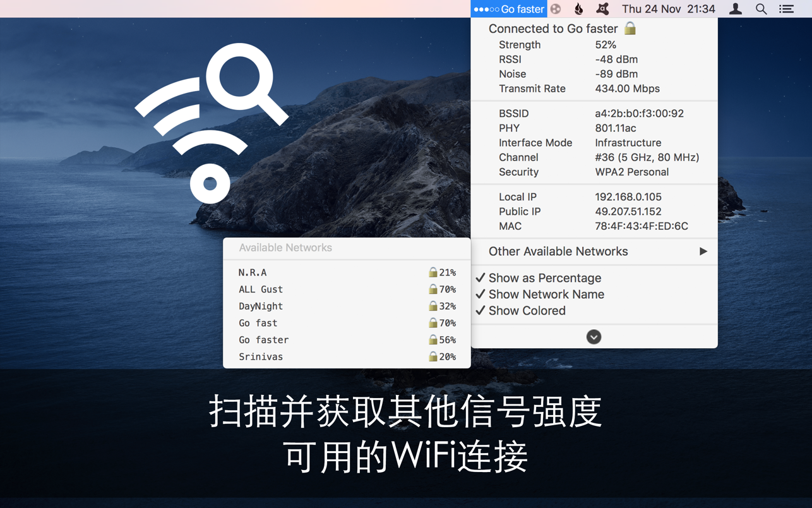Select the DayNight network

(347, 306)
